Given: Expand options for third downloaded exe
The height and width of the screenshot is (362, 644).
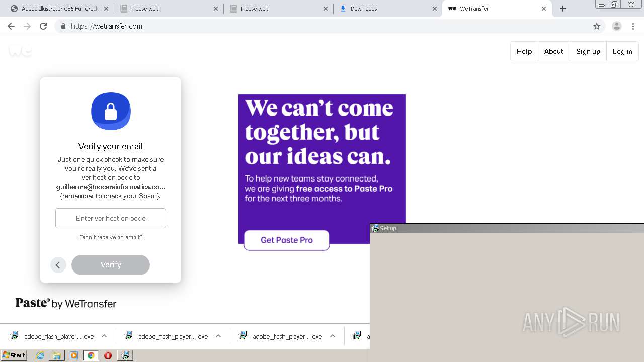Looking at the screenshot, I should (x=333, y=336).
